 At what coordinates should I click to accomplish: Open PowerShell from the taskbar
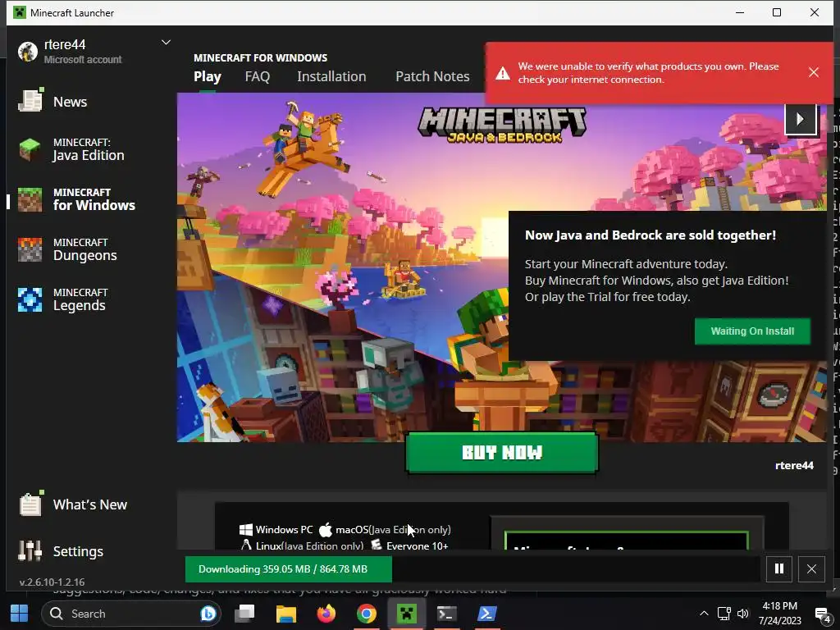click(x=487, y=614)
